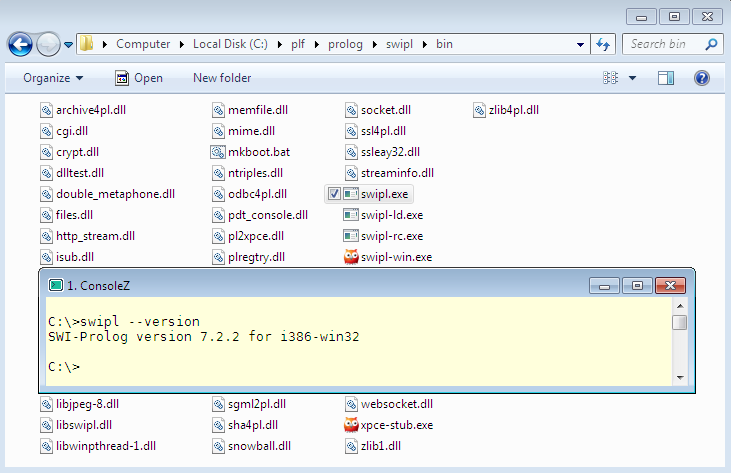Navigate to prolog breadcrumb folder
The image size is (731, 473).
345,44
